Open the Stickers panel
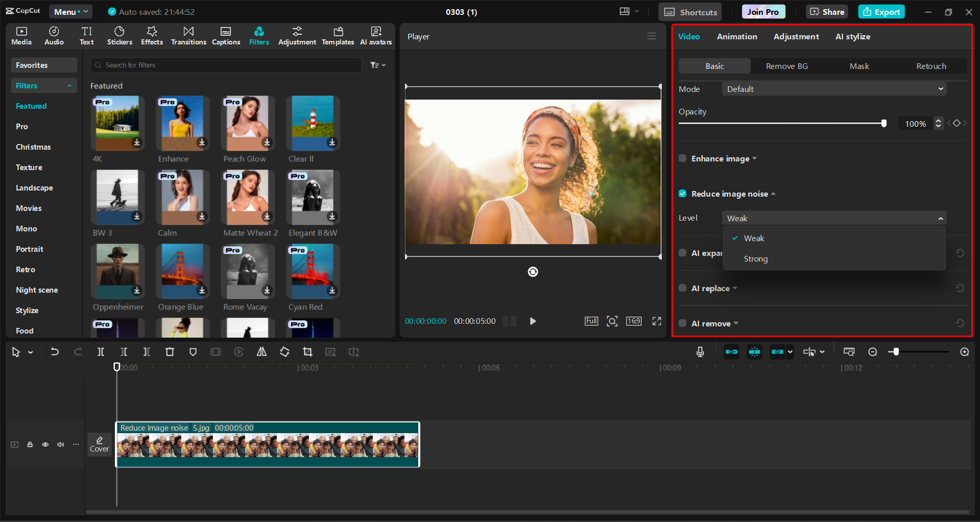 coord(119,36)
